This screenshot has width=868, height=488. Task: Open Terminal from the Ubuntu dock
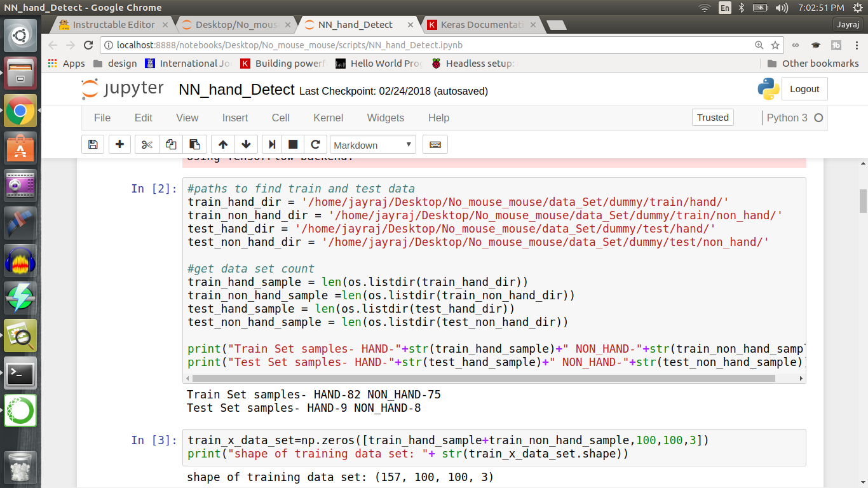20,373
